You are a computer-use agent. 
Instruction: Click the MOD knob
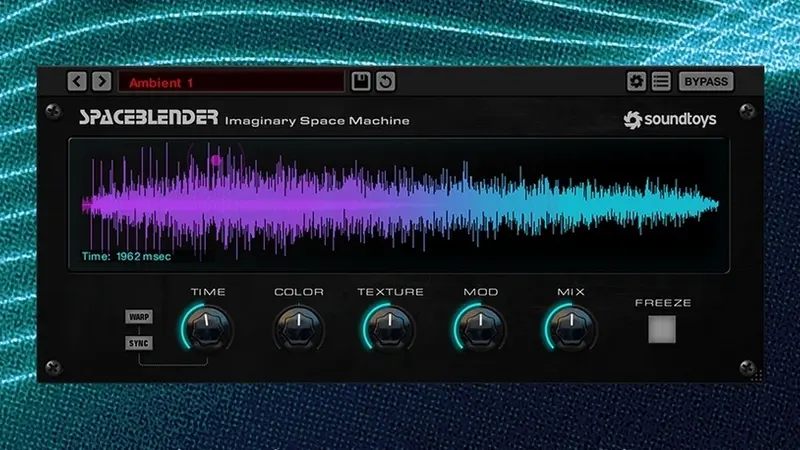(480, 329)
